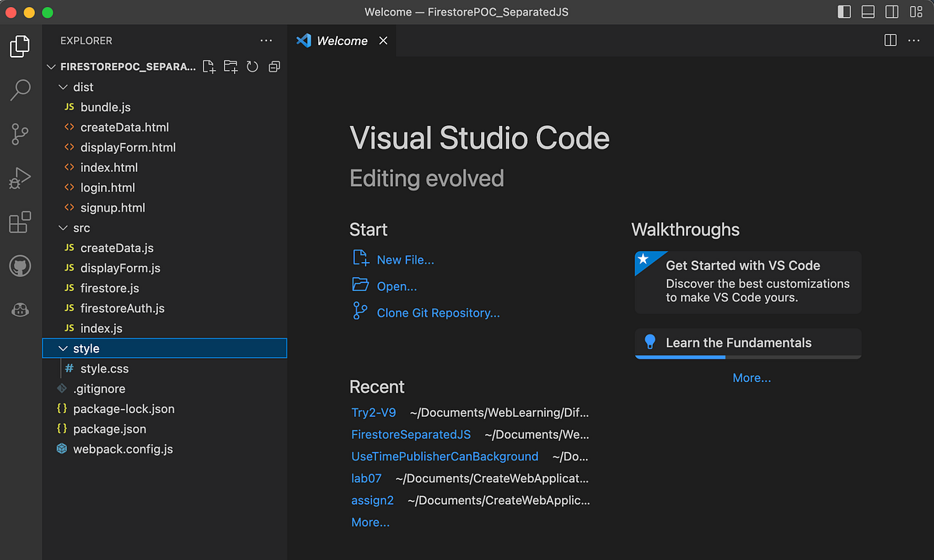Image resolution: width=934 pixels, height=560 pixels.
Task: Click the Split Editor icon
Action: pyautogui.click(x=890, y=40)
